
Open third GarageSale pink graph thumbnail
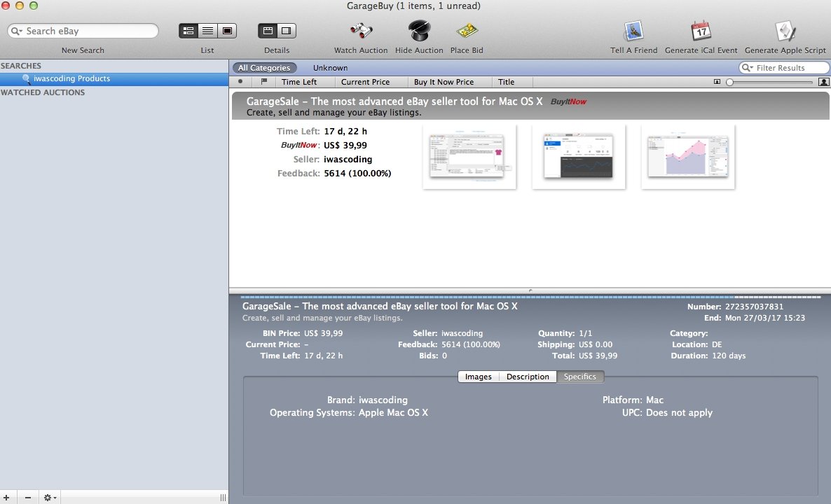(x=688, y=157)
